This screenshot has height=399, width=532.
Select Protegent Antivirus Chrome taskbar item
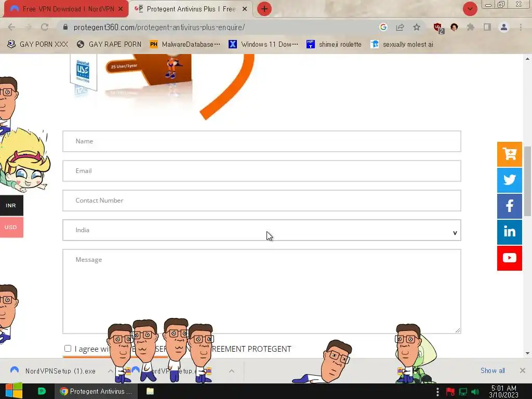pyautogui.click(x=96, y=391)
